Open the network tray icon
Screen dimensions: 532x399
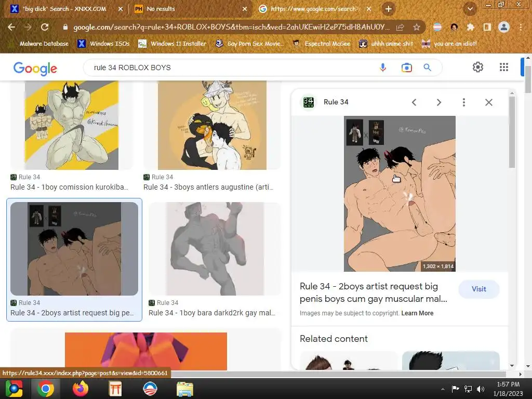(468, 389)
